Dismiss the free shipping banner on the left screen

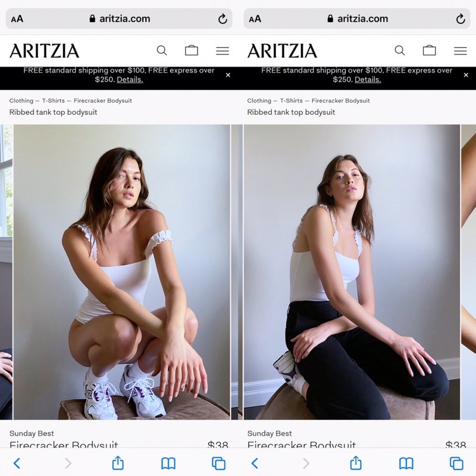click(228, 75)
